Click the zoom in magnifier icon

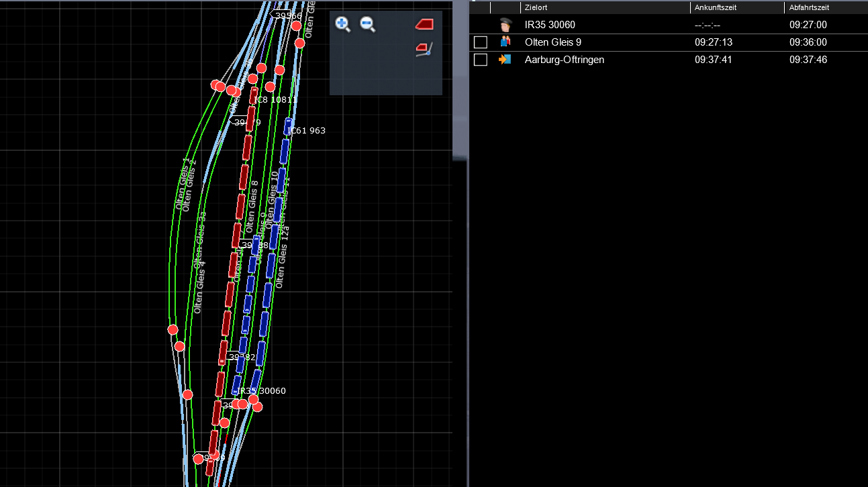tap(343, 25)
